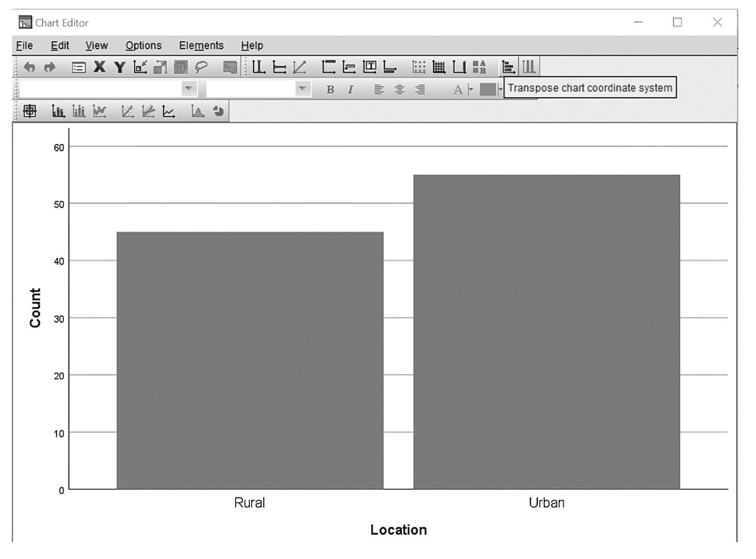756x559 pixels.
Task: Insert a footnote icon
Action: tap(390, 67)
